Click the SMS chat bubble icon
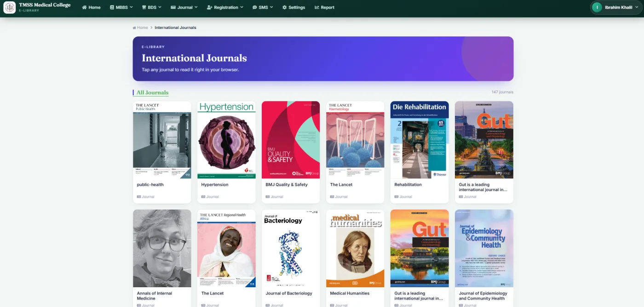Screen dimensions: 644x307 (254, 7)
